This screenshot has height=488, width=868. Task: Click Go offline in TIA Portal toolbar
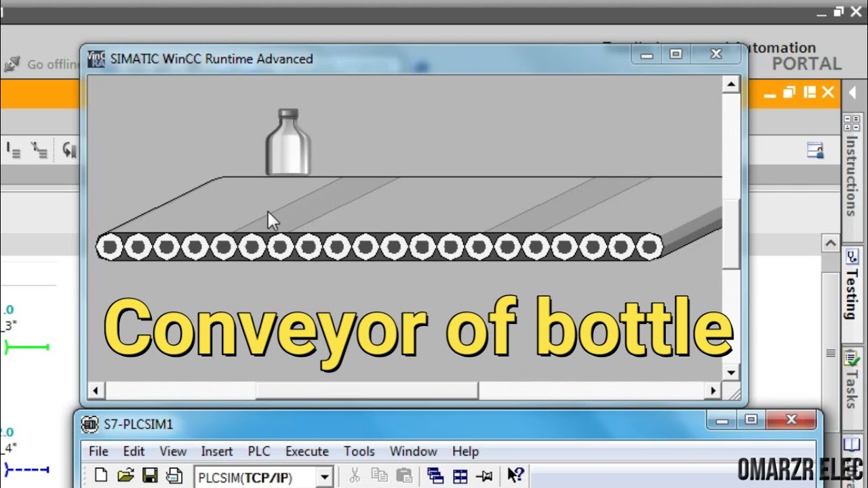42,64
